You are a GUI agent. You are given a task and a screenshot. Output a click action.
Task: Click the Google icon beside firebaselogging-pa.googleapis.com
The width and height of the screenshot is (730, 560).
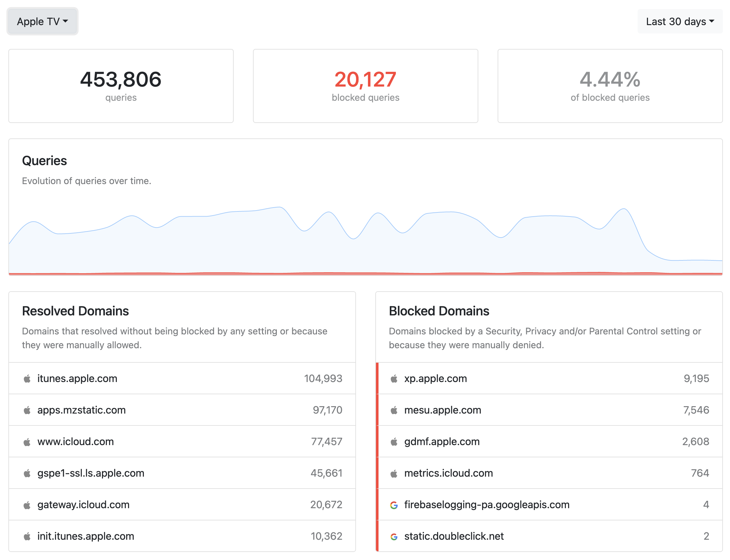click(x=394, y=505)
